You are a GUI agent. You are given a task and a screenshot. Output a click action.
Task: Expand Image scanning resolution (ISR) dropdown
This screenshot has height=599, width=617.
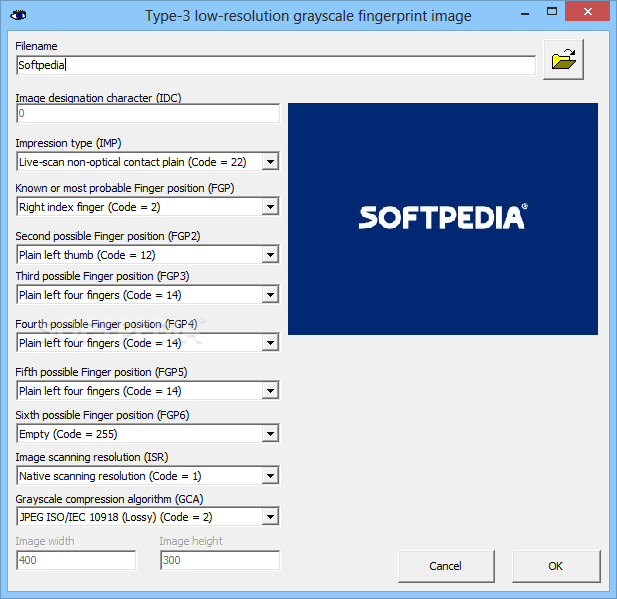click(x=270, y=476)
